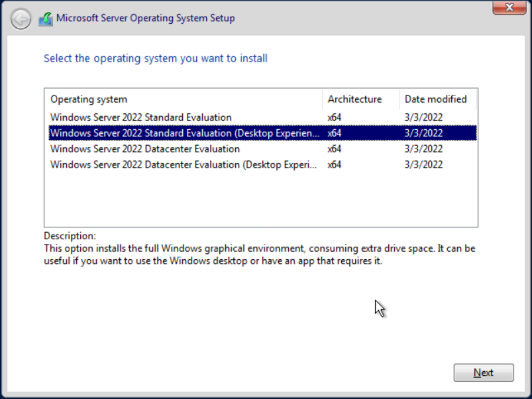Image resolution: width=532 pixels, height=399 pixels.
Task: Click the Next button
Action: click(x=484, y=372)
